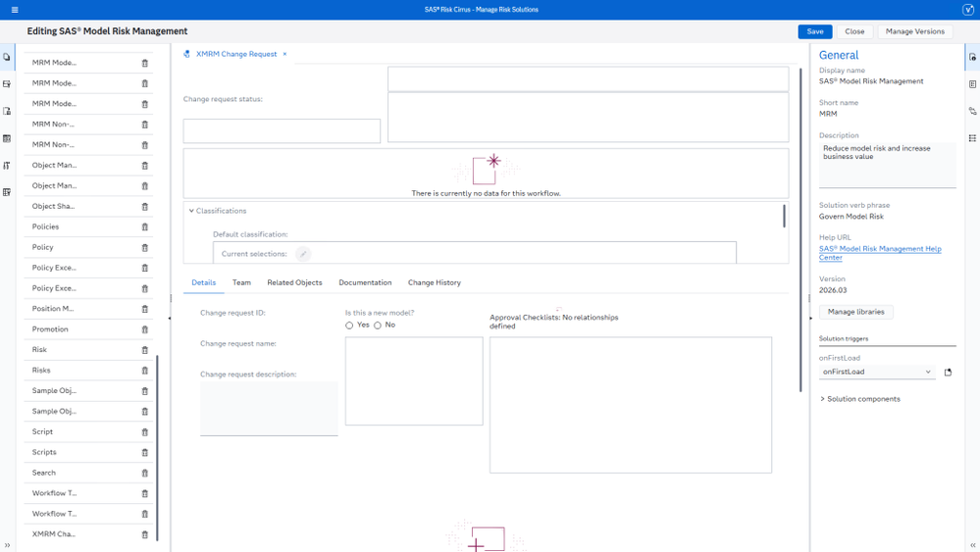The height and width of the screenshot is (552, 980).
Task: Click trash icon for Policy row
Action: (144, 248)
